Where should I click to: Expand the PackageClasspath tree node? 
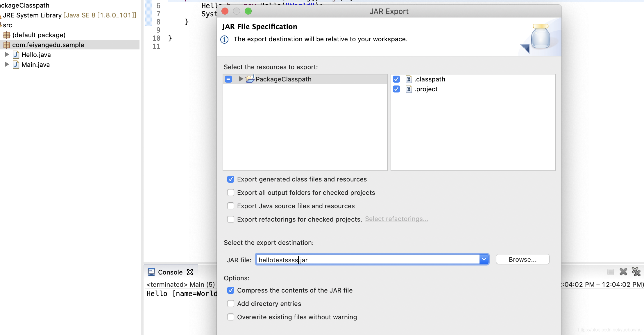[241, 79]
